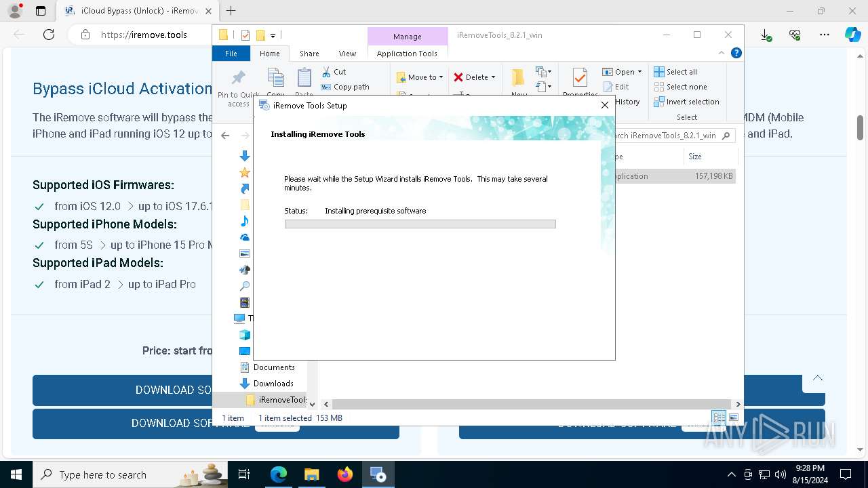The image size is (868, 488).
Task: Switch Explorer to large icons view
Action: tap(733, 418)
